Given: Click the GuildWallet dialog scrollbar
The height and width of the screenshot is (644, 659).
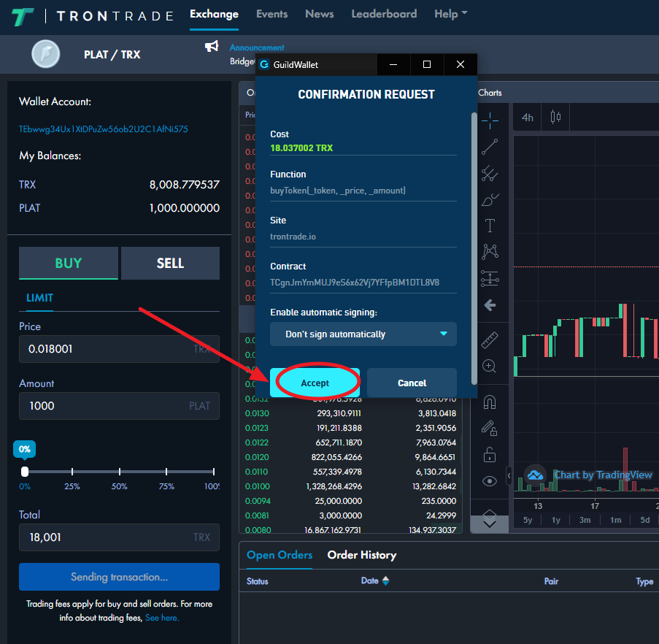Looking at the screenshot, I should [474, 248].
